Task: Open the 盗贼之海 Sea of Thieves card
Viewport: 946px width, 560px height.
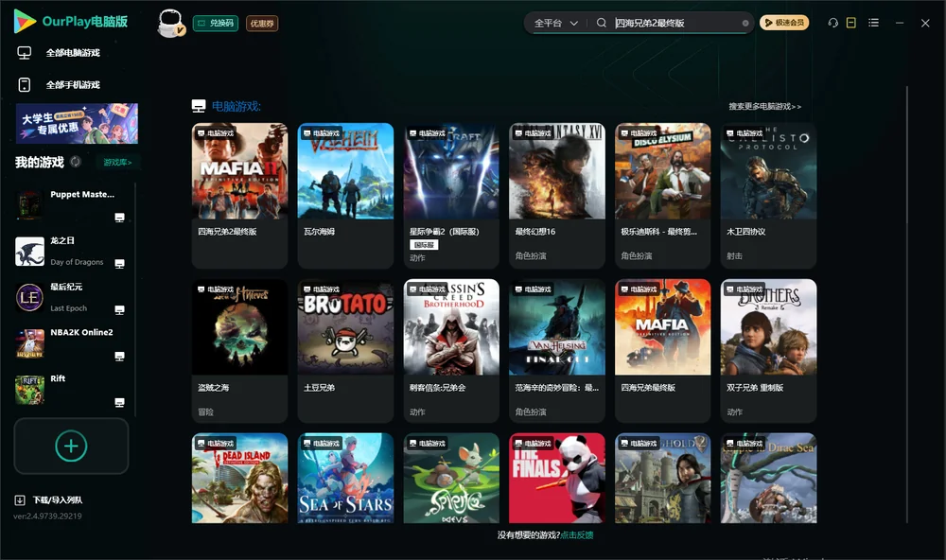Action: click(x=239, y=351)
